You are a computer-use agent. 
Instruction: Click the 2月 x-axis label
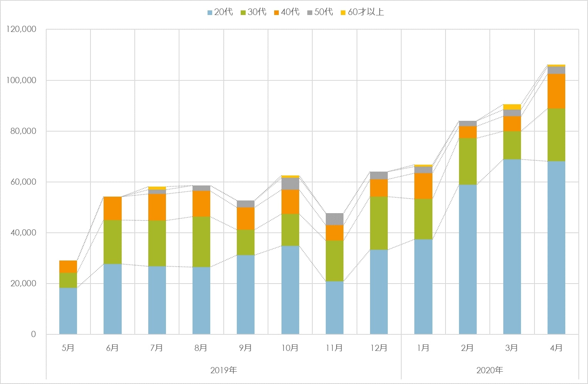467,348
